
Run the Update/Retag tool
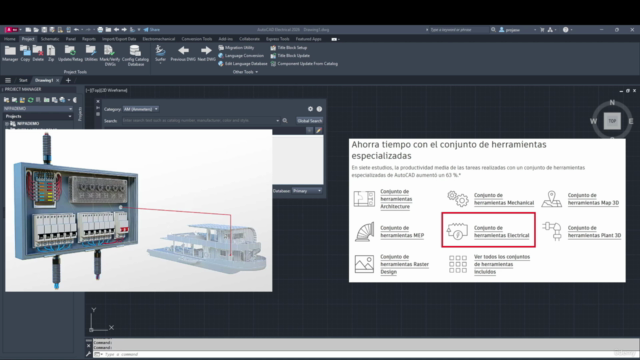pos(70,53)
